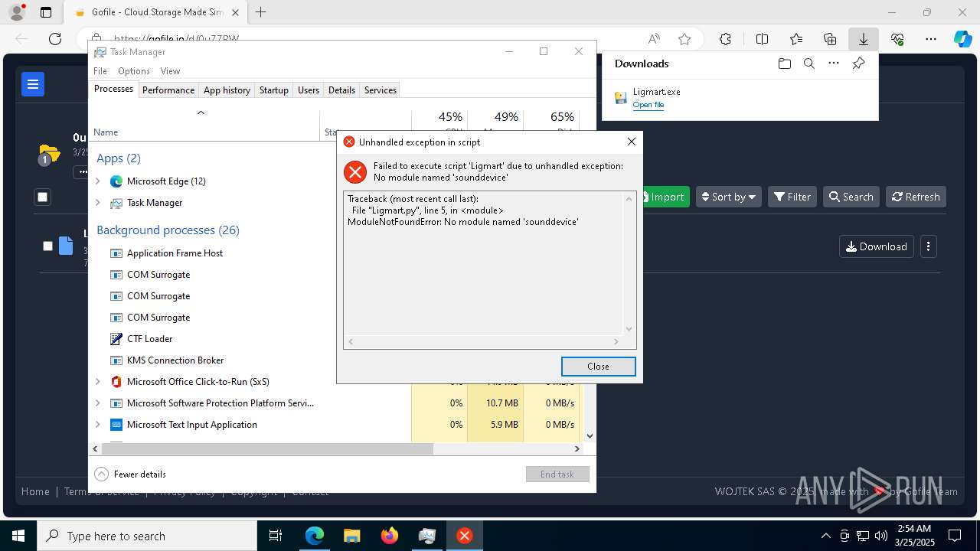This screenshot has width=980, height=551.
Task: Open the Collections icon
Action: tap(830, 39)
